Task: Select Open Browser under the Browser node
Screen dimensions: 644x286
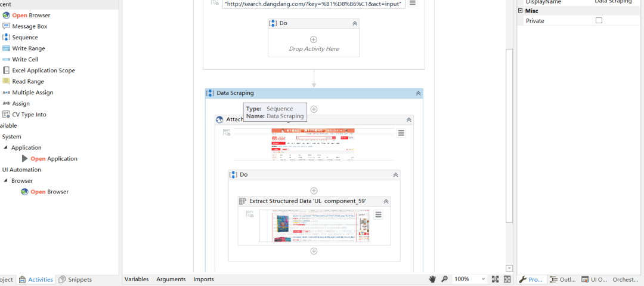Action: [x=49, y=192]
